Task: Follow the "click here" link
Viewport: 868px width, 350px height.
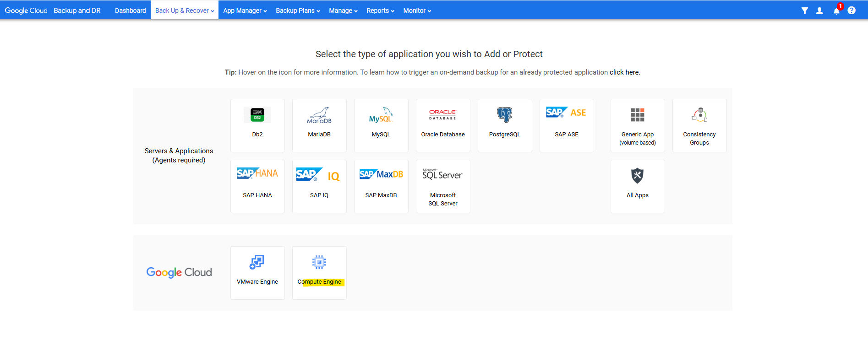Action: click(624, 72)
